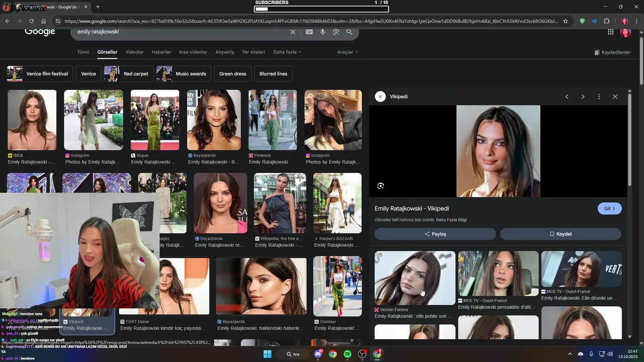This screenshot has height=362, width=644.
Task: Open Google account profile avatar
Action: click(625, 32)
